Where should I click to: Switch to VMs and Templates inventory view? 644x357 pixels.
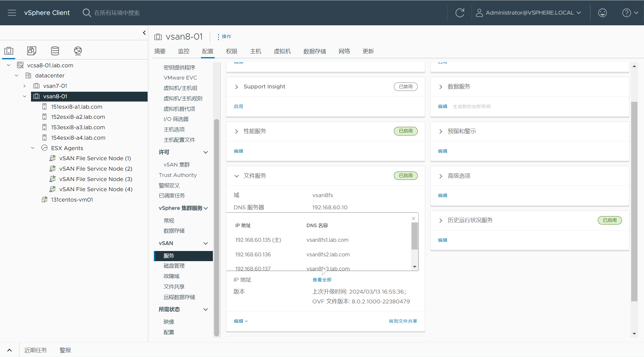(32, 51)
